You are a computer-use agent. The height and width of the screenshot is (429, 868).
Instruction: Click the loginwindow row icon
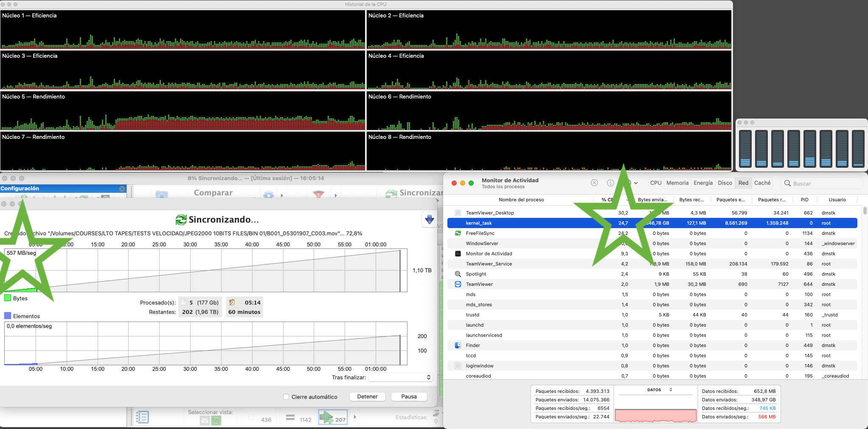click(458, 366)
